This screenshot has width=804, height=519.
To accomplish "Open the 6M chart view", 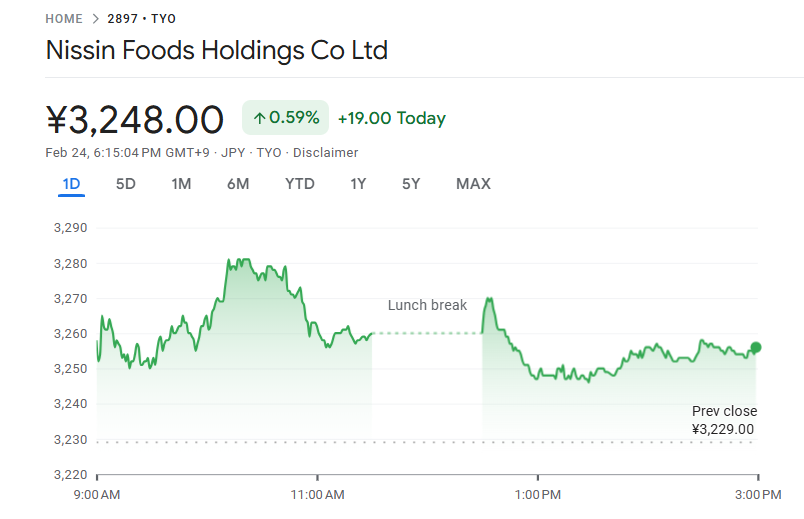I will pos(238,184).
